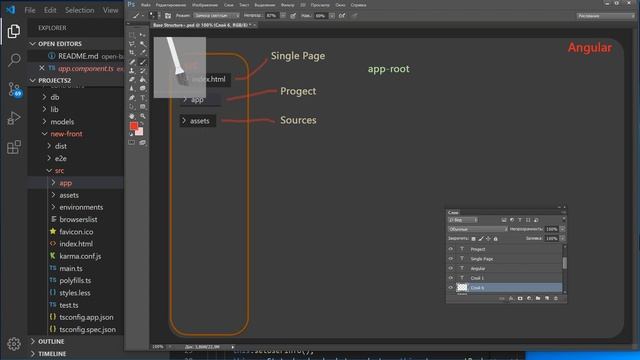Open Photoshop's Фильтр menu
Image resolution: width=640 pixels, height=360 pixels.
[287, 5]
